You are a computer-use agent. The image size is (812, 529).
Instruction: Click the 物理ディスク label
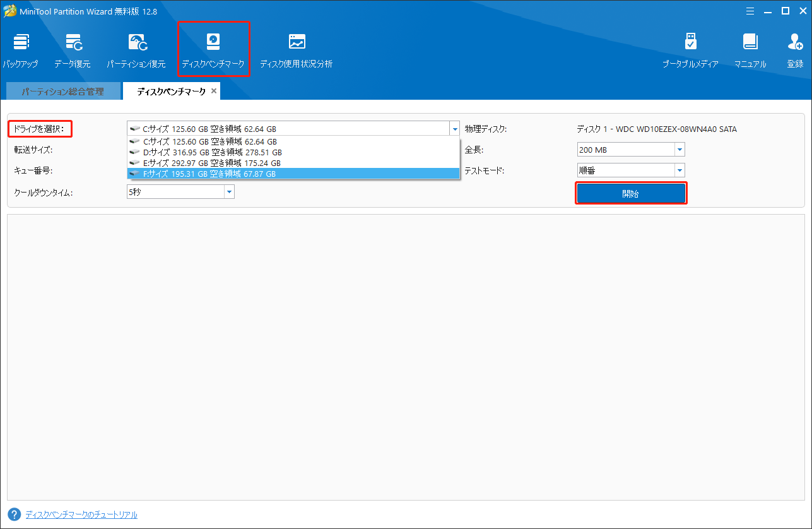(486, 129)
